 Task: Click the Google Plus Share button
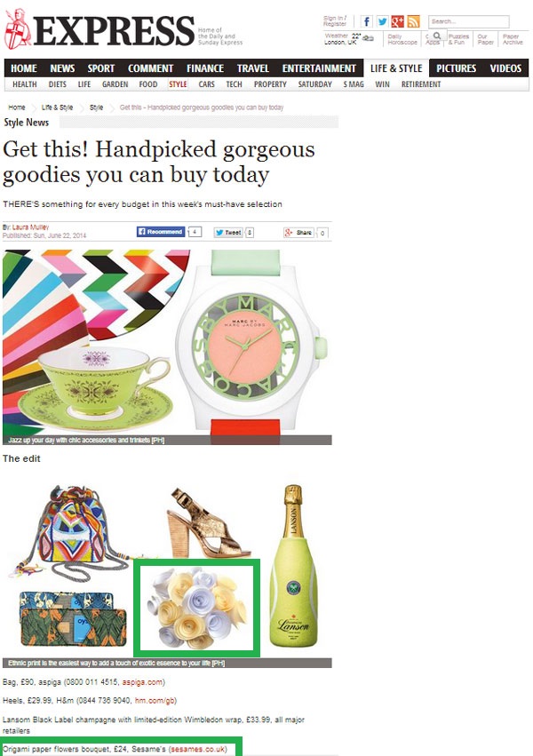tap(298, 233)
